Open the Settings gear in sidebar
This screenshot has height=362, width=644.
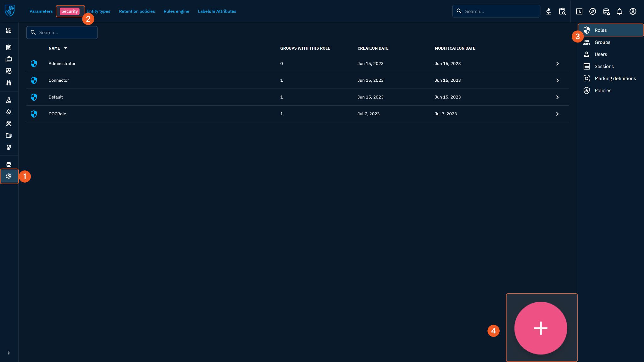coord(9,176)
